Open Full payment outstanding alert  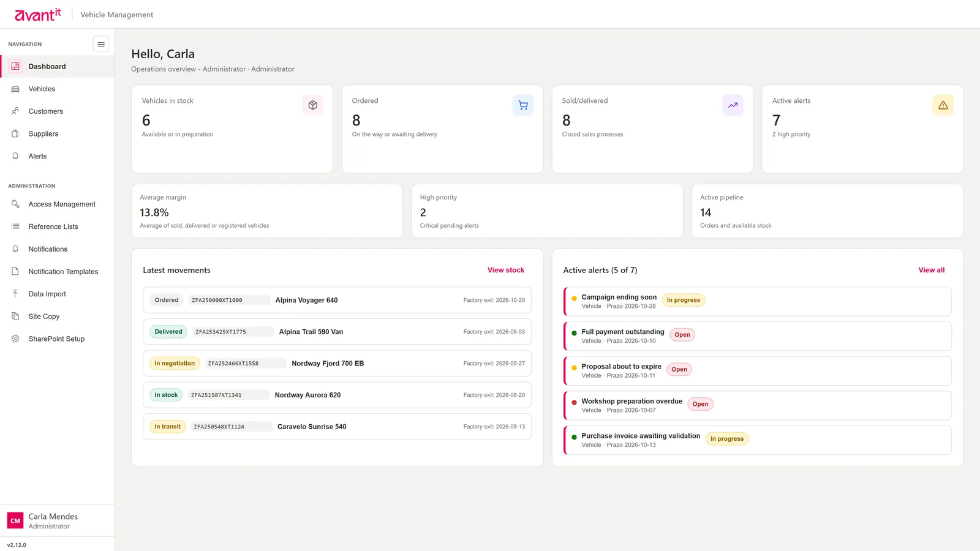pos(758,336)
